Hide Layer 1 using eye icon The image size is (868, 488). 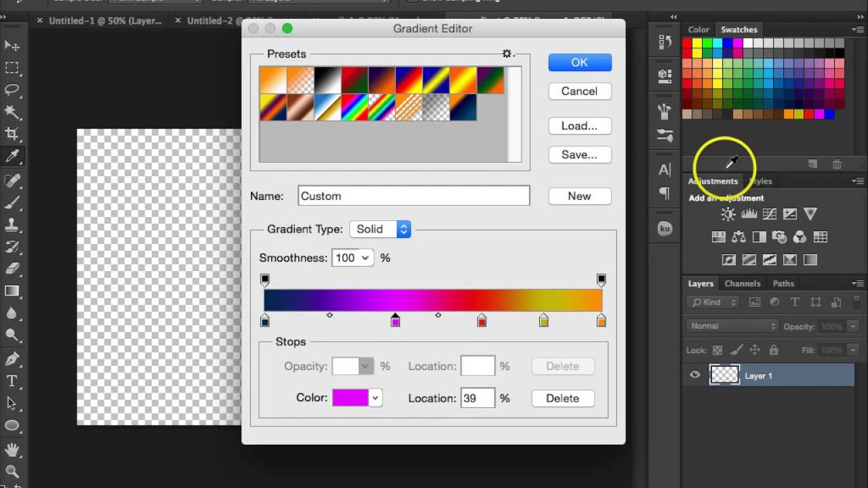pyautogui.click(x=695, y=375)
